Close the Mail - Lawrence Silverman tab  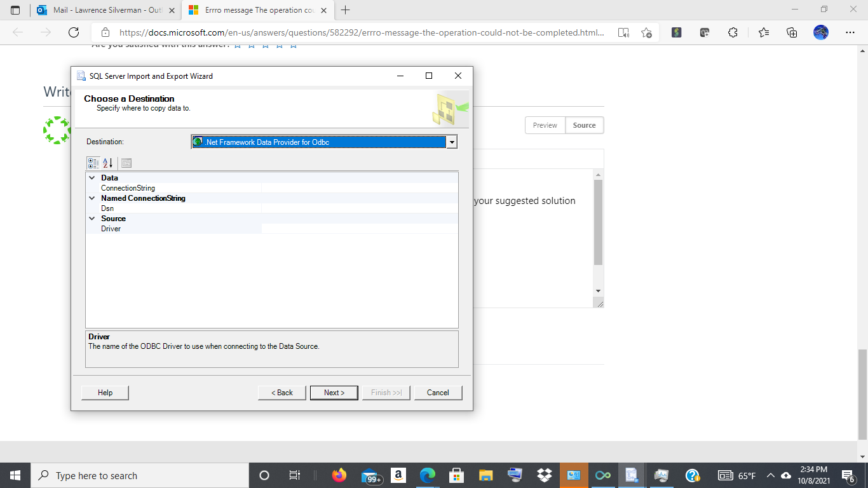pos(172,11)
